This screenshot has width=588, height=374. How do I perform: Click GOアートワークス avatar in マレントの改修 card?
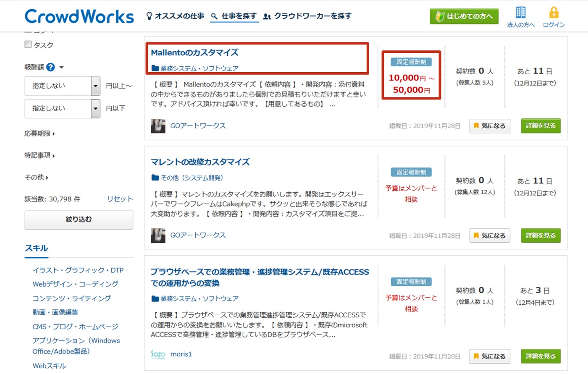(x=158, y=235)
